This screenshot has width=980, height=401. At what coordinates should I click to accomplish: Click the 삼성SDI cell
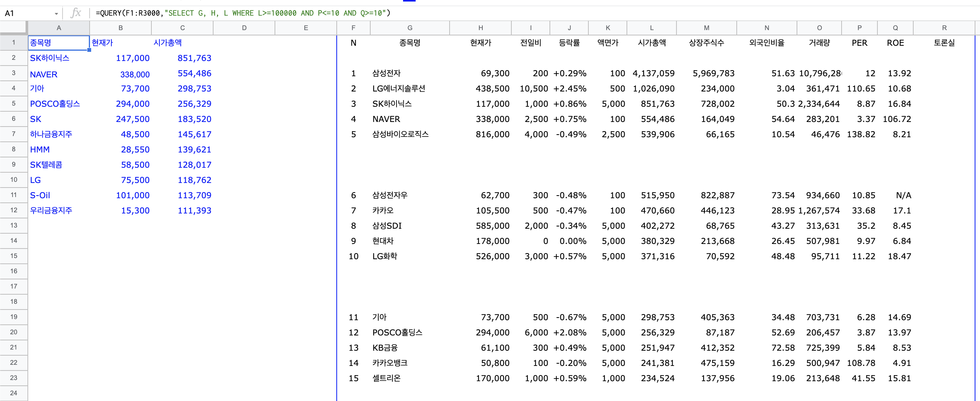click(x=410, y=226)
